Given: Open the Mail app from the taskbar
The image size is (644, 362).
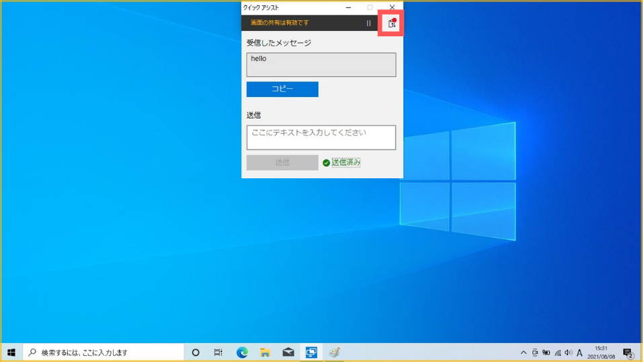Looking at the screenshot, I should pyautogui.click(x=288, y=353).
